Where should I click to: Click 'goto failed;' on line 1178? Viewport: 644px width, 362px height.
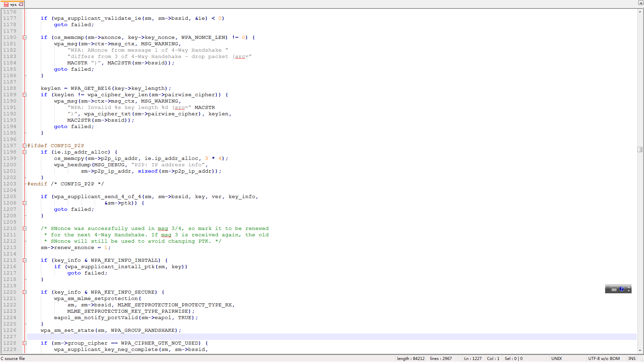(74, 25)
